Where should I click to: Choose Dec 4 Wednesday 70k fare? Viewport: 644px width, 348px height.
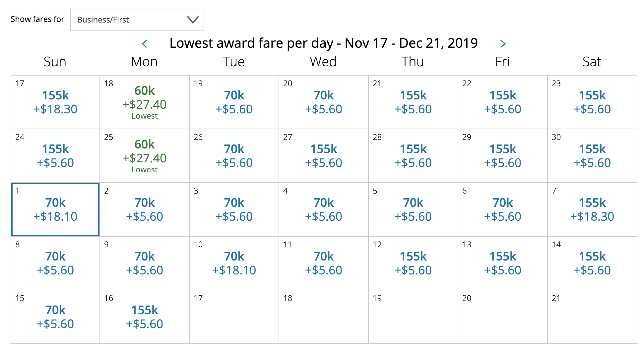[324, 209]
